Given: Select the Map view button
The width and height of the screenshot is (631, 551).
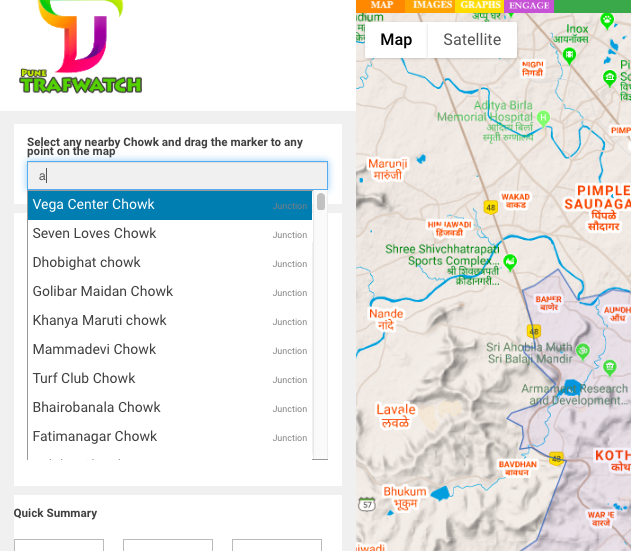Looking at the screenshot, I should point(396,39).
